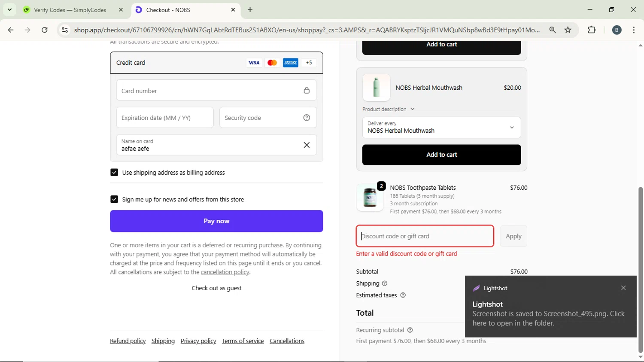Click the Enter a valid discount code error text
The width and height of the screenshot is (644, 362).
pos(407,254)
